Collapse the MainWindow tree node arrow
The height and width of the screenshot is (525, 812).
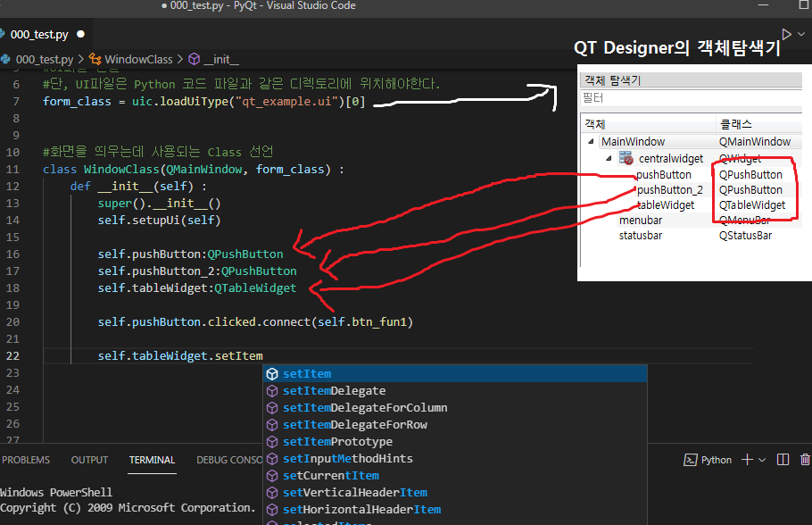pyautogui.click(x=591, y=141)
